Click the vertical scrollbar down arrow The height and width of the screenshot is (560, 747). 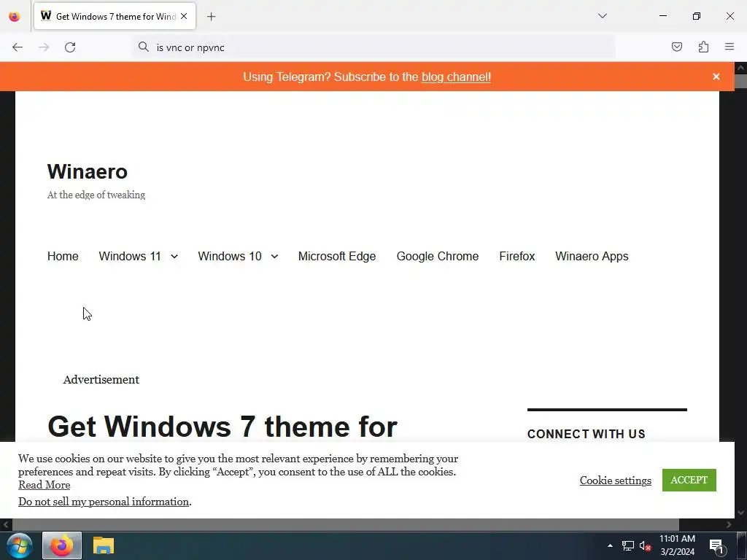(740, 513)
